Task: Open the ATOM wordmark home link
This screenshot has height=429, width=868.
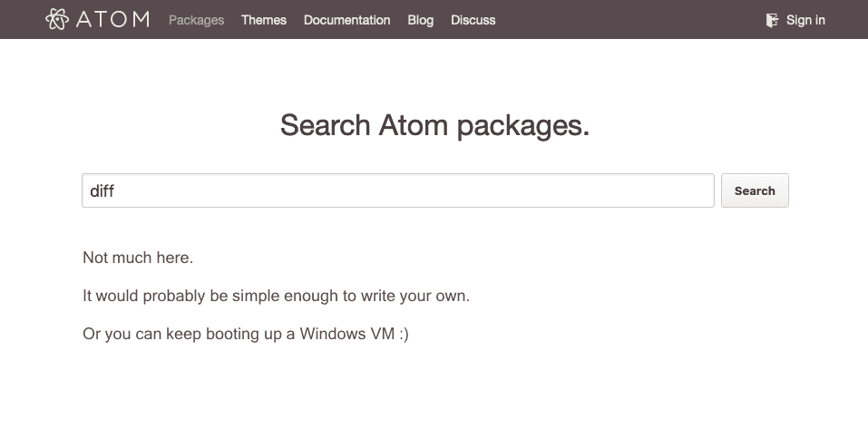Action: [x=112, y=19]
